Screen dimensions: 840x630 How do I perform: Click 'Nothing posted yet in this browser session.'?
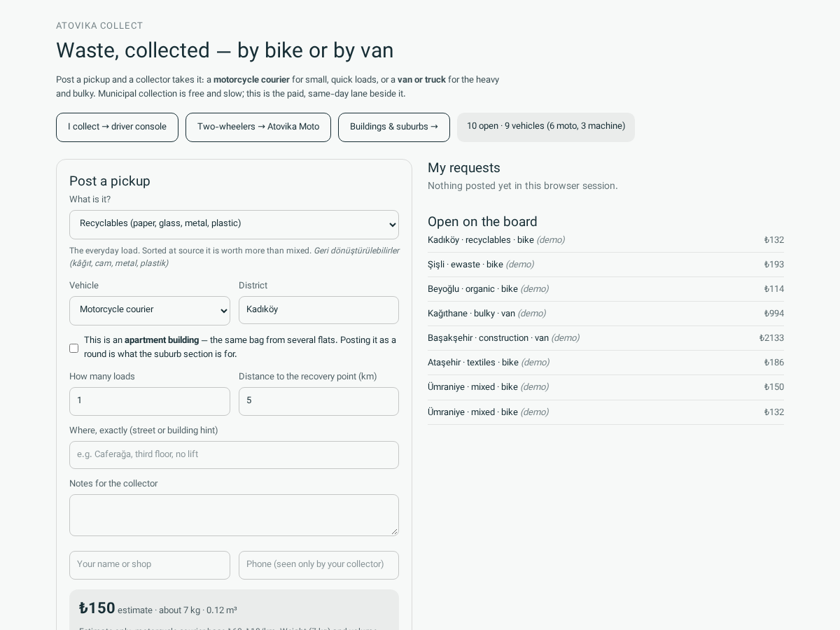click(523, 186)
